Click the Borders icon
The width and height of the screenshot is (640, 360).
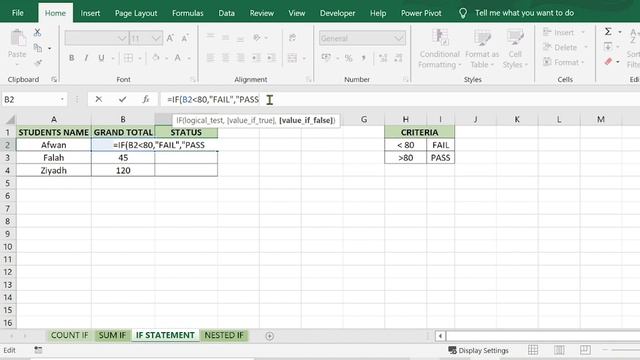coord(129,58)
